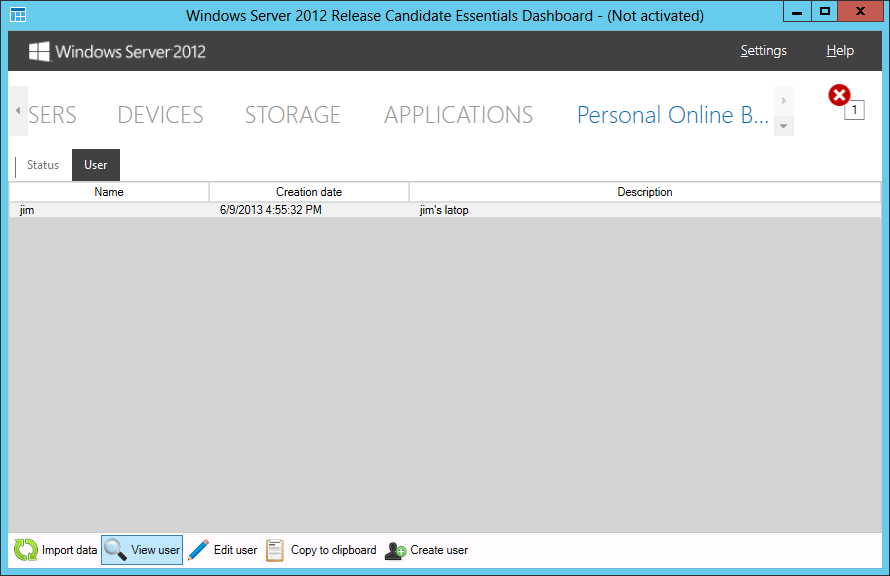Click the Copy to clipboard label
The height and width of the screenshot is (576, 890).
click(x=334, y=550)
